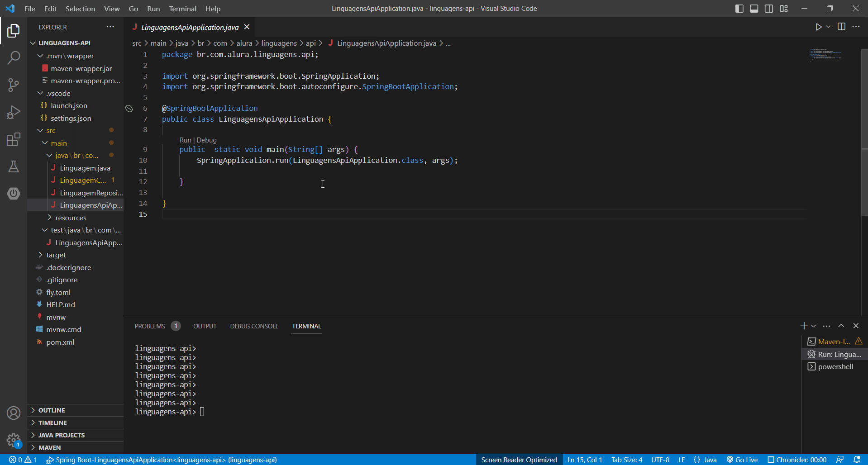Image resolution: width=868 pixels, height=465 pixels.
Task: Disable Screen Reader Optimized mode
Action: click(x=519, y=460)
